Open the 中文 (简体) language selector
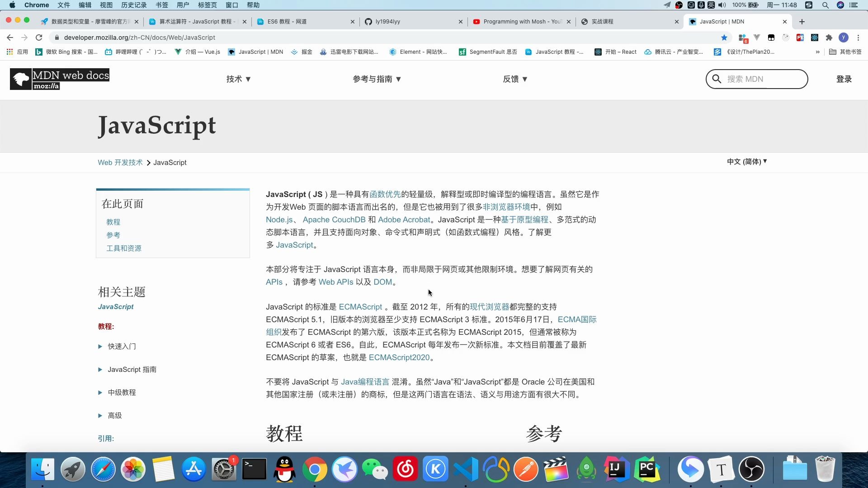This screenshot has height=488, width=868. click(x=747, y=162)
